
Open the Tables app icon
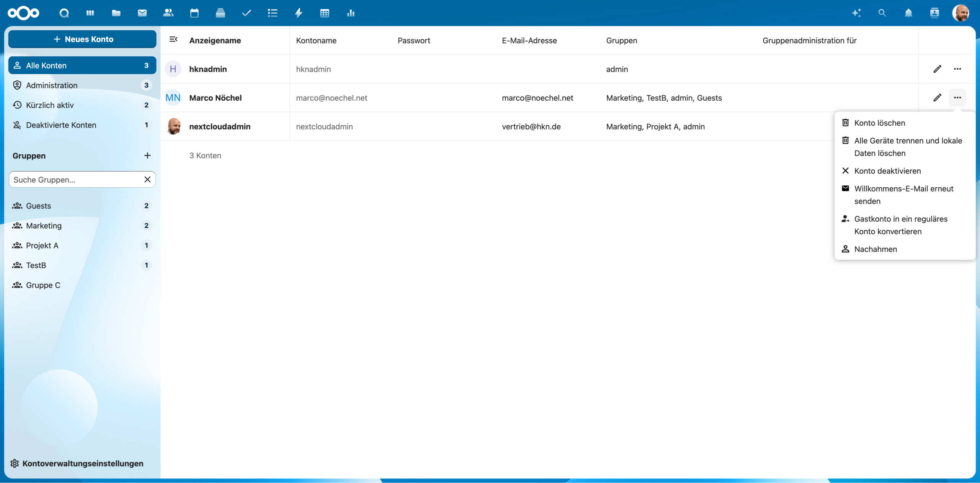(324, 13)
